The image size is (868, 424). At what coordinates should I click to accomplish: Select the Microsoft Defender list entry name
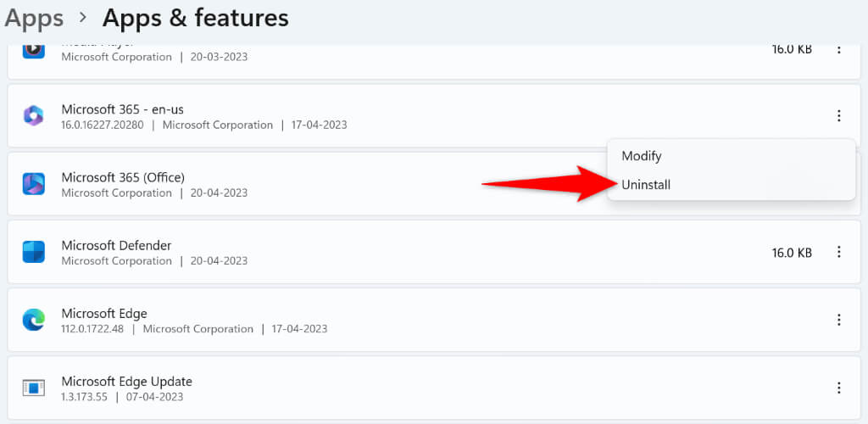pyautogui.click(x=116, y=245)
